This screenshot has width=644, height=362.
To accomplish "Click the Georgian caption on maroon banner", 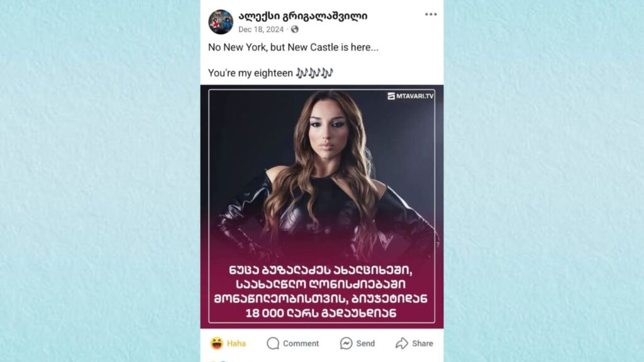I will (321, 292).
